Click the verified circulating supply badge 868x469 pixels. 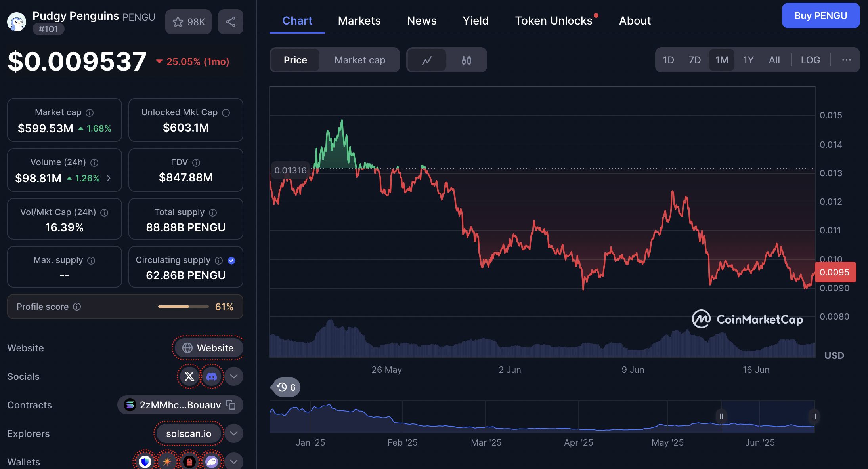coord(232,261)
